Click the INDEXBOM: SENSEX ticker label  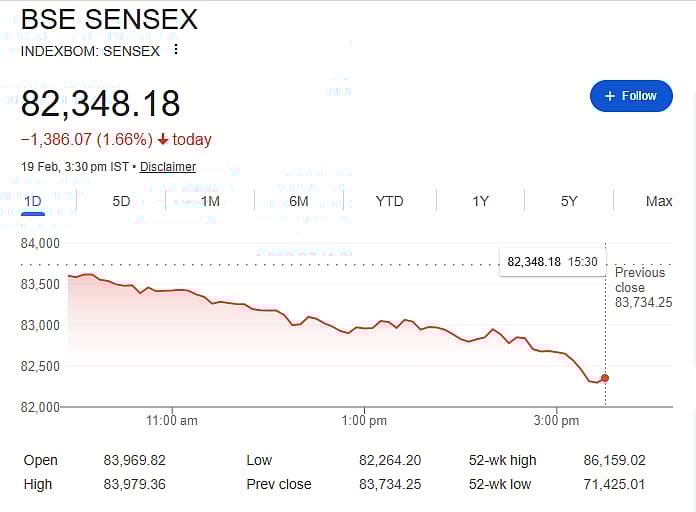pyautogui.click(x=91, y=51)
